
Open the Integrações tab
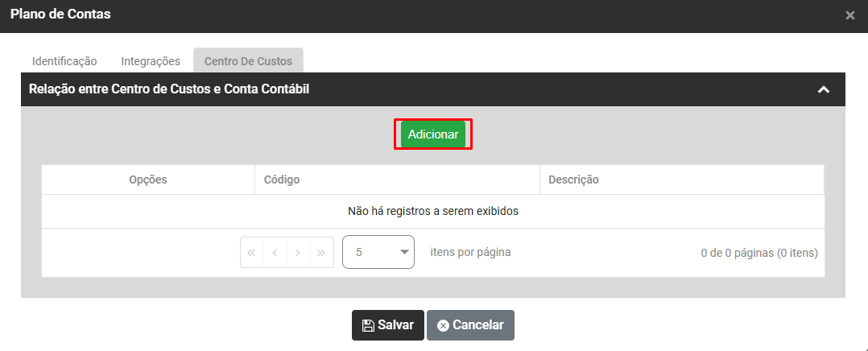click(x=151, y=61)
